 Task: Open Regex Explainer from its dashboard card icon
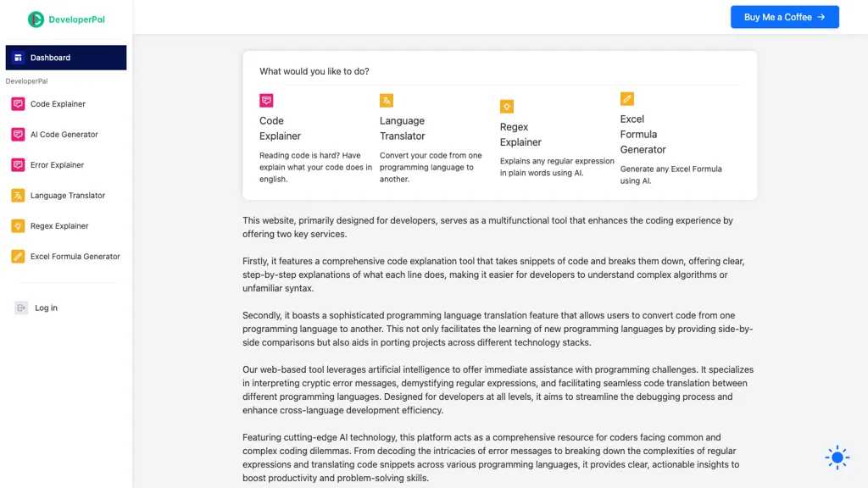pos(507,106)
